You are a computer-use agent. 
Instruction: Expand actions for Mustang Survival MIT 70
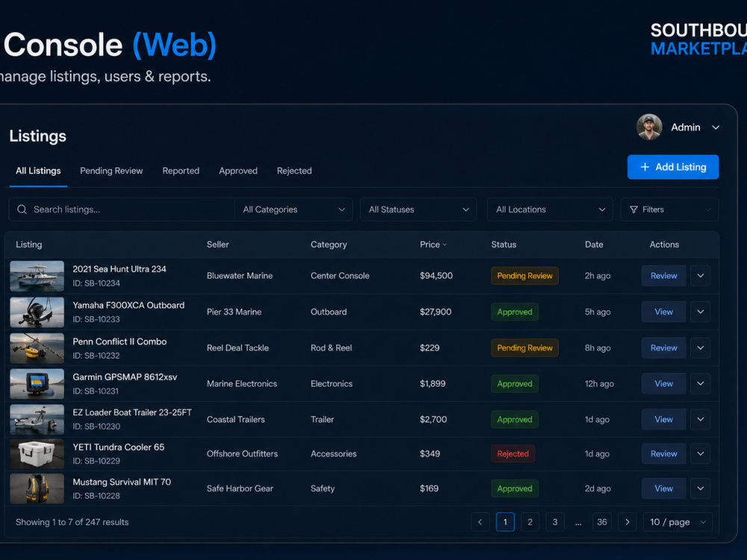click(701, 488)
